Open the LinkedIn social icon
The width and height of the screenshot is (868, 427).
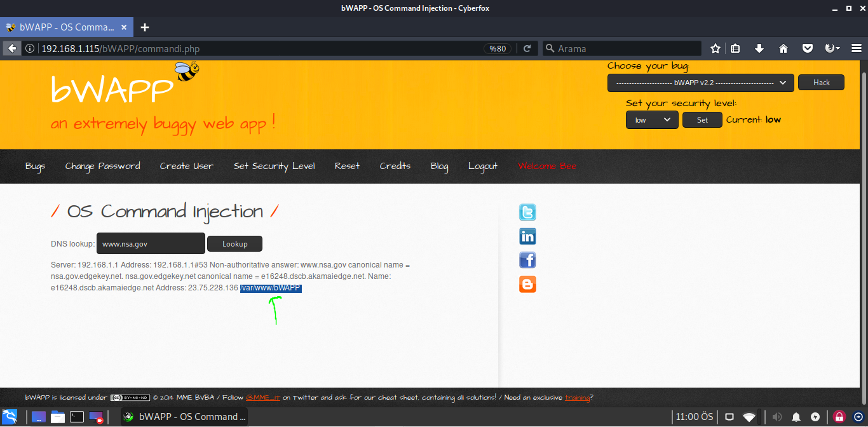tap(527, 236)
